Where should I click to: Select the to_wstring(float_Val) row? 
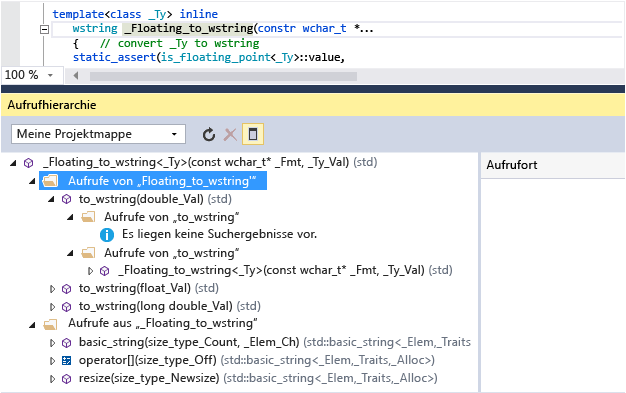coord(149,288)
